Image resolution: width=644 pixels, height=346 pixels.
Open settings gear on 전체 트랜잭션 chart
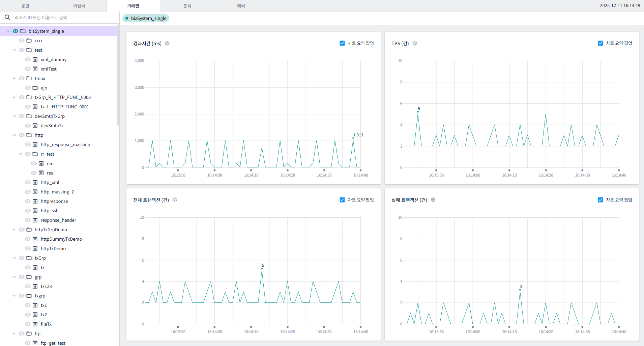[x=174, y=200]
